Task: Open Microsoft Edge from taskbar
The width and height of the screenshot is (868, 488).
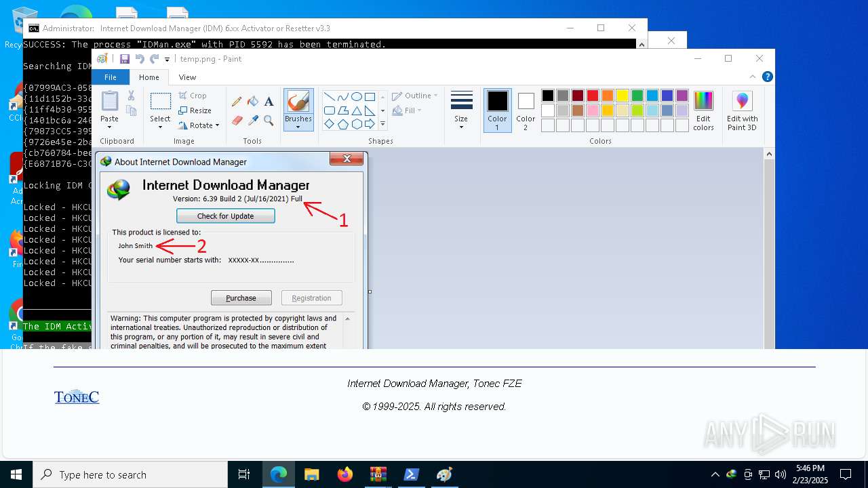Action: pyautogui.click(x=279, y=474)
